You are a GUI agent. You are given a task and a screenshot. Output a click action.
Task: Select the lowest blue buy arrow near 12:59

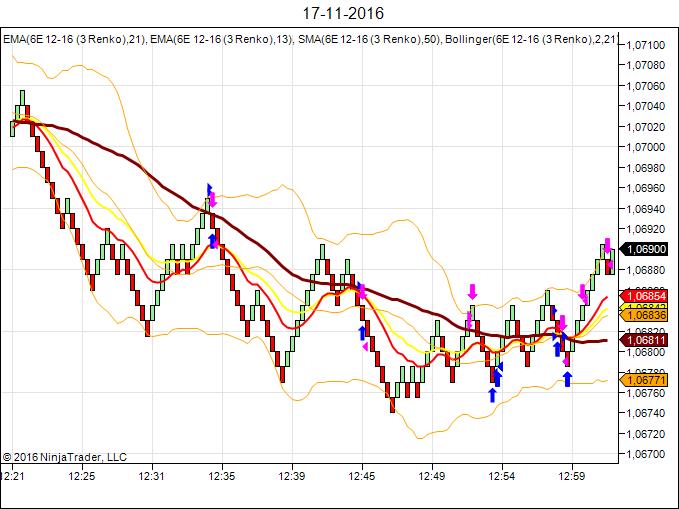[x=567, y=378]
